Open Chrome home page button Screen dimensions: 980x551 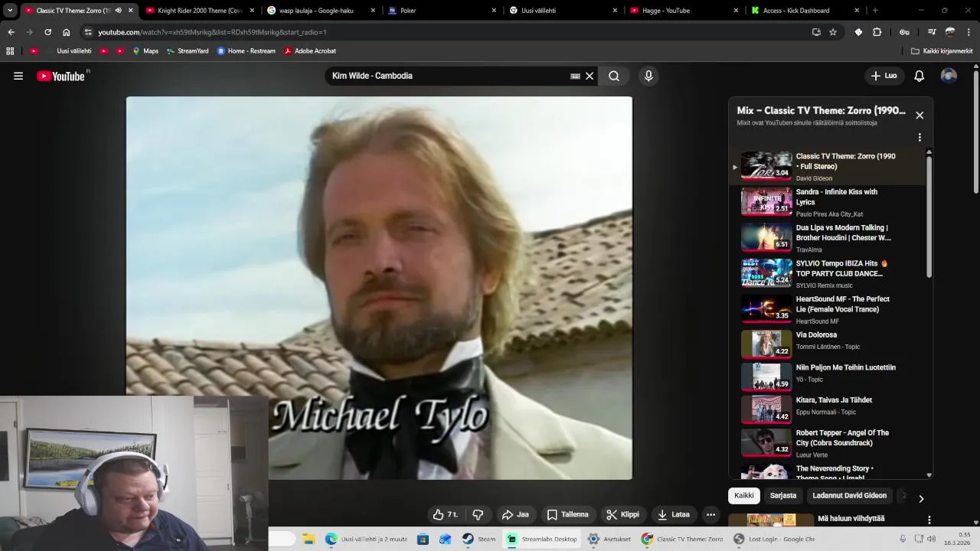pyautogui.click(x=67, y=32)
